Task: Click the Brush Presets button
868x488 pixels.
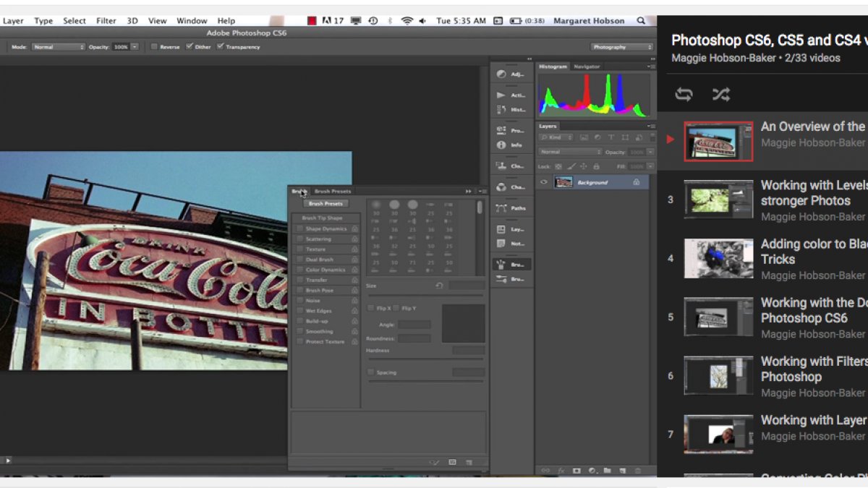Action: pos(325,204)
